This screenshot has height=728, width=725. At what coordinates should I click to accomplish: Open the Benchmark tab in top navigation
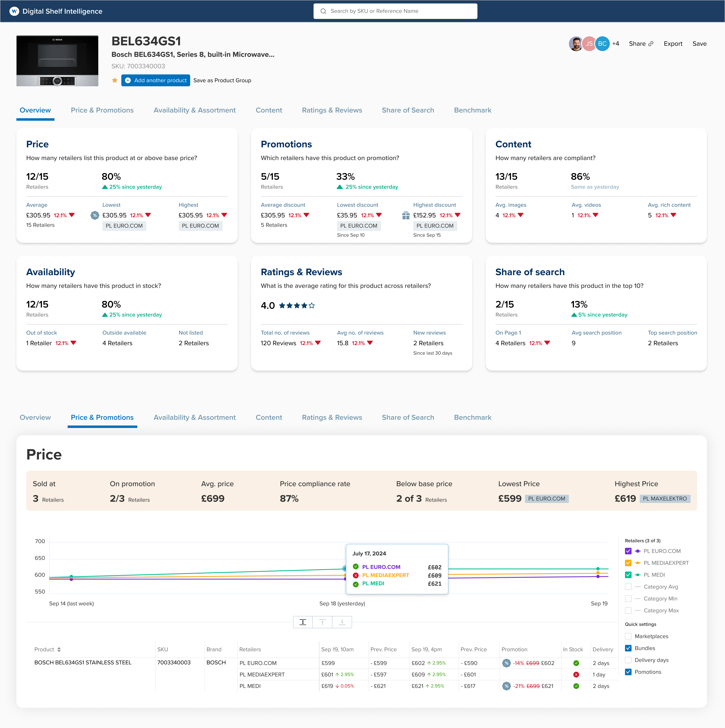tap(472, 110)
